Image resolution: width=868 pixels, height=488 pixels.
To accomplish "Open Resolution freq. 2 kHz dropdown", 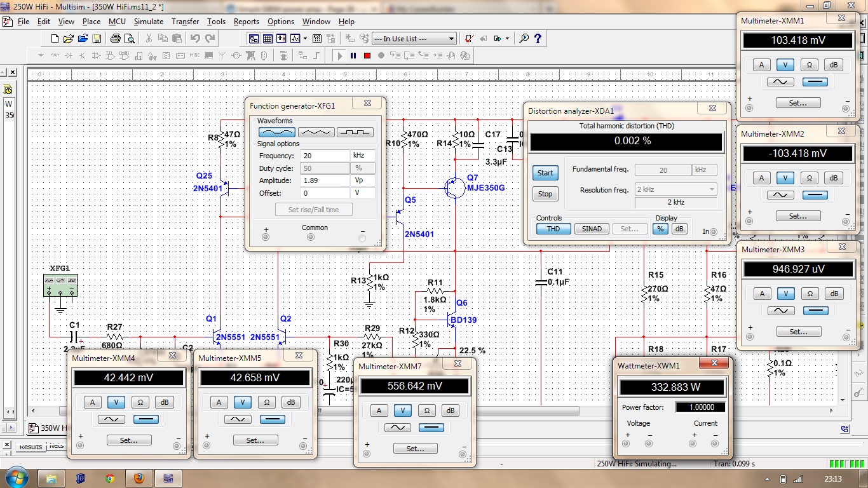I will coord(676,189).
